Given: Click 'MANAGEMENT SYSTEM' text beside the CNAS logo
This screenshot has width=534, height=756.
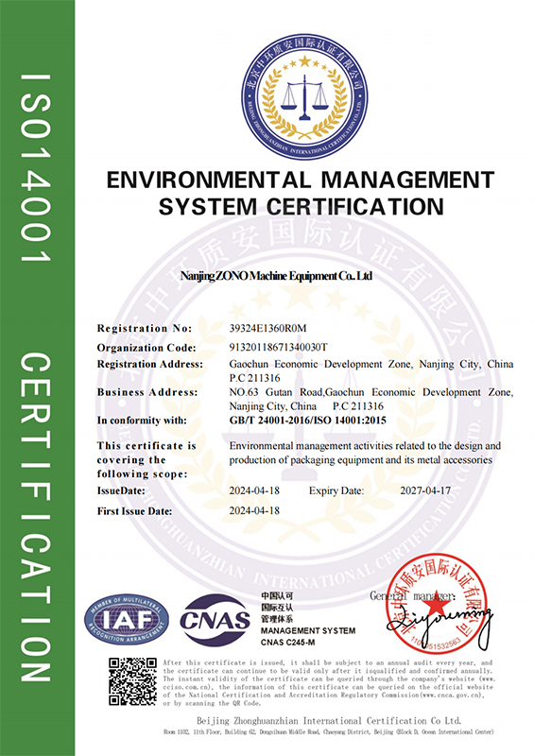Looking at the screenshot, I should tap(308, 630).
